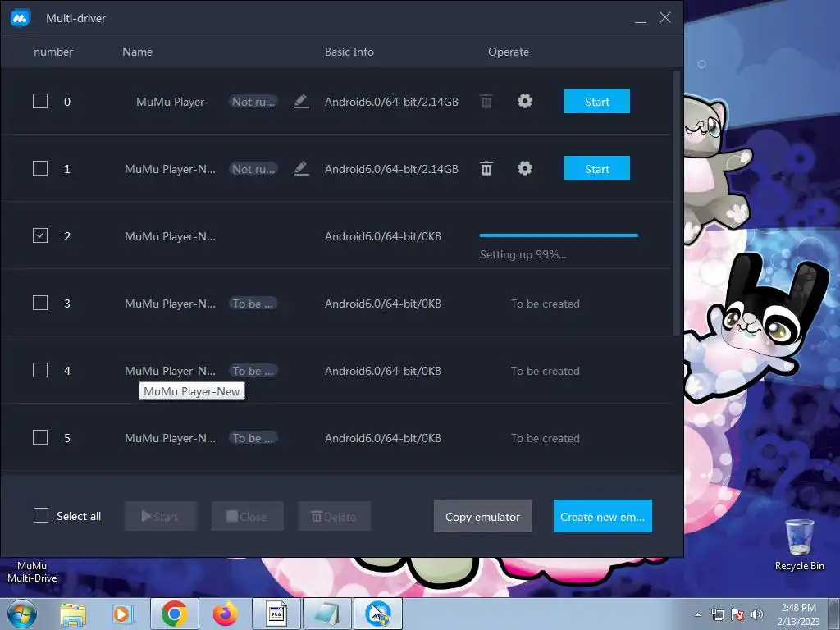Click the 'Operate' column header
840x630 pixels.
(x=509, y=52)
